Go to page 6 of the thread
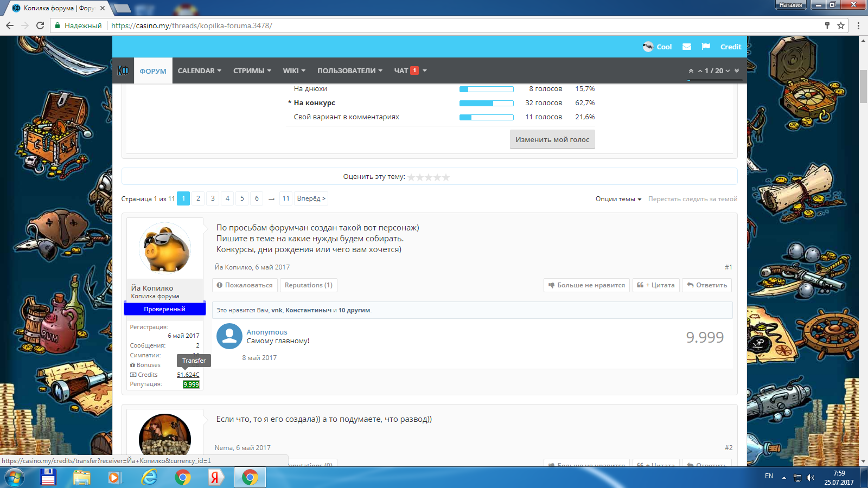This screenshot has width=868, height=488. click(257, 198)
